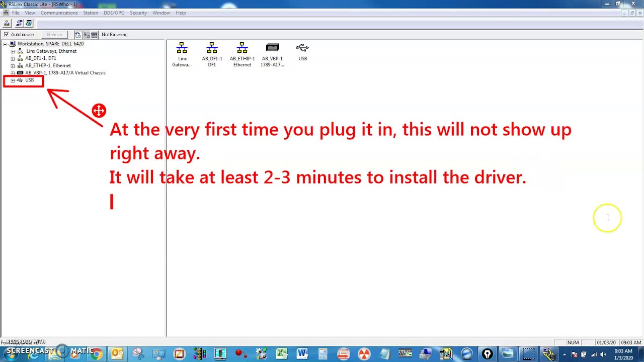Click the Not Browsing status text
644x362 pixels.
114,35
